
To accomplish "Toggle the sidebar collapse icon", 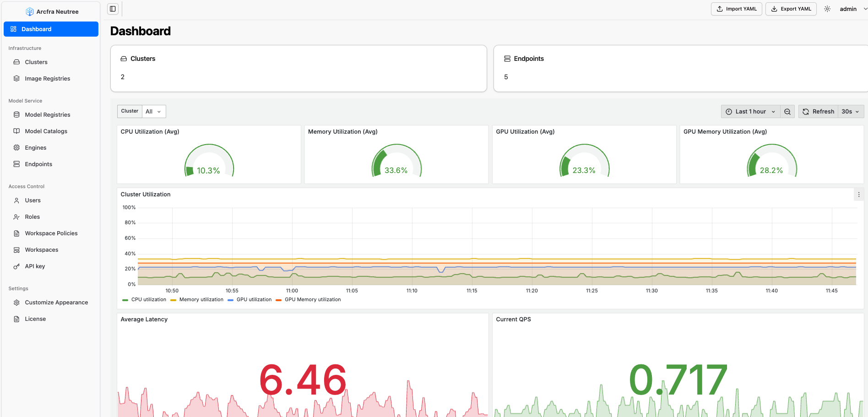I will (x=113, y=9).
